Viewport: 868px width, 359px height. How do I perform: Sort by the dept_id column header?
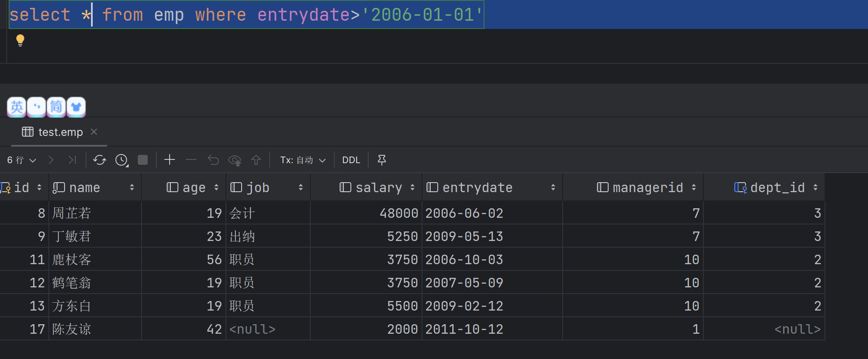764,188
